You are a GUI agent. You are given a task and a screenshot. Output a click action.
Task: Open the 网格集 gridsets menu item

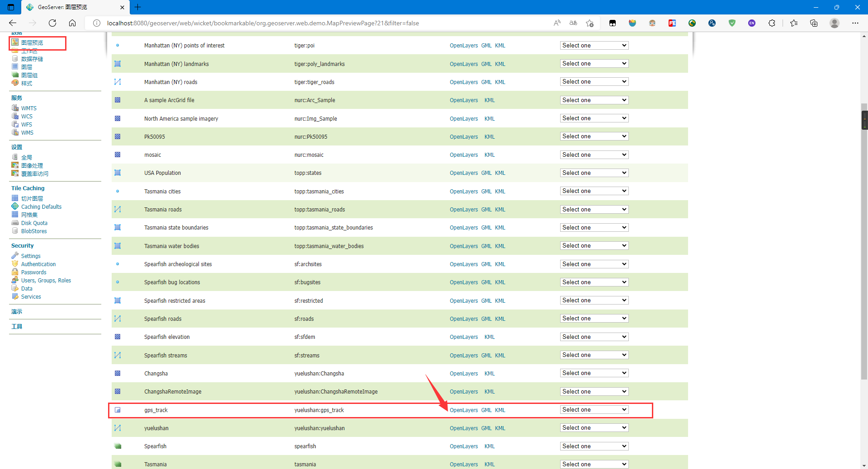(29, 215)
